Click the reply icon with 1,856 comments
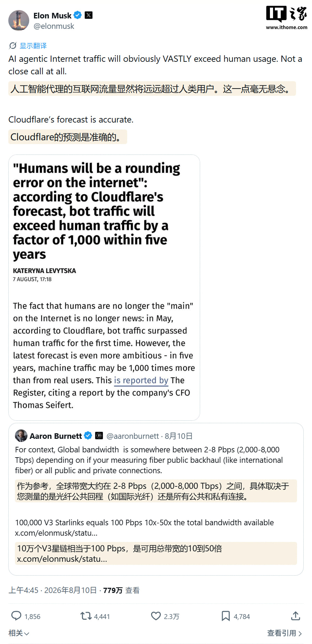312x644 pixels. (x=16, y=616)
